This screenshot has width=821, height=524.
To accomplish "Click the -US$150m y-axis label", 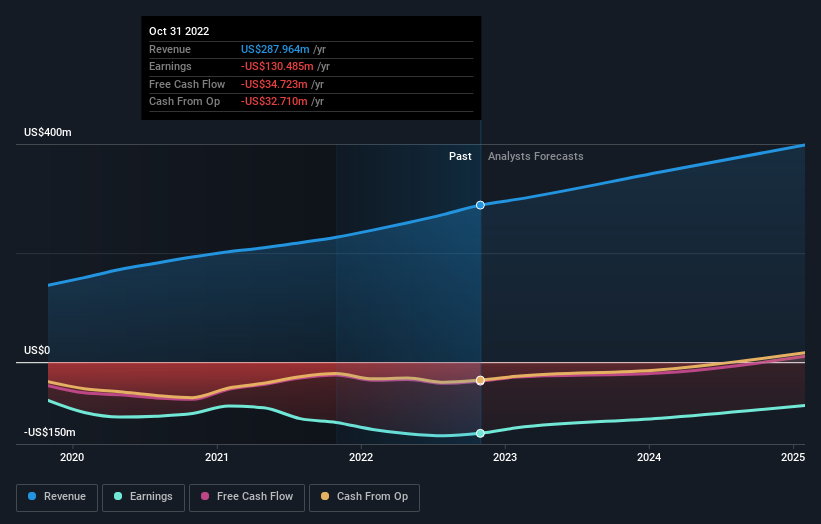I will [x=50, y=432].
